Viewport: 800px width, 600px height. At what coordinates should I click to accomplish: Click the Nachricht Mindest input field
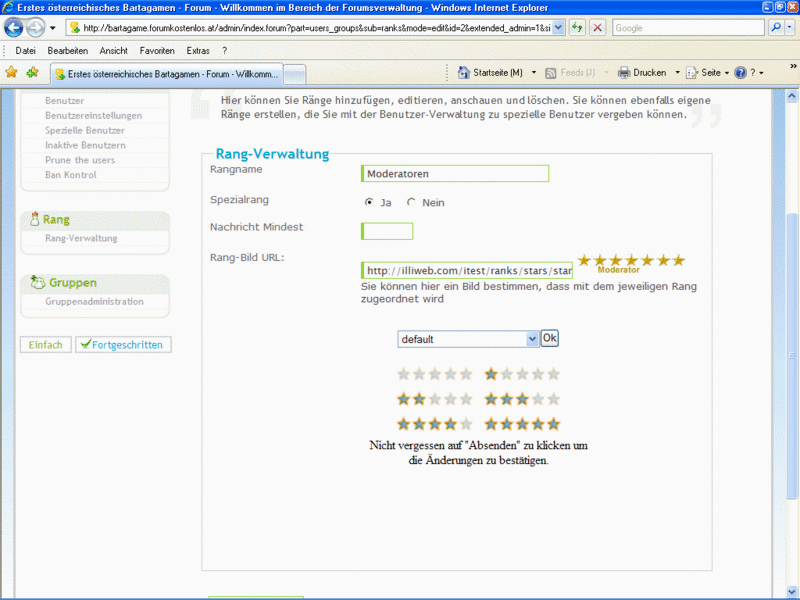click(387, 231)
